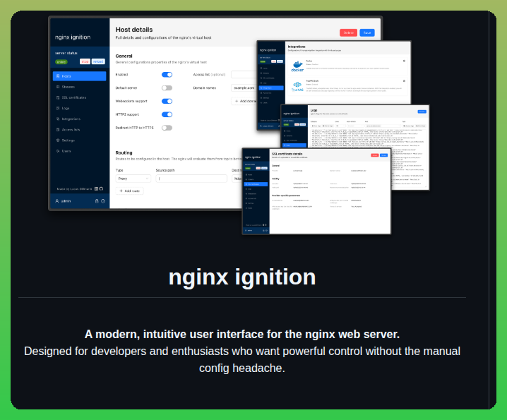Select Integrations in the main sidebar

click(80, 119)
